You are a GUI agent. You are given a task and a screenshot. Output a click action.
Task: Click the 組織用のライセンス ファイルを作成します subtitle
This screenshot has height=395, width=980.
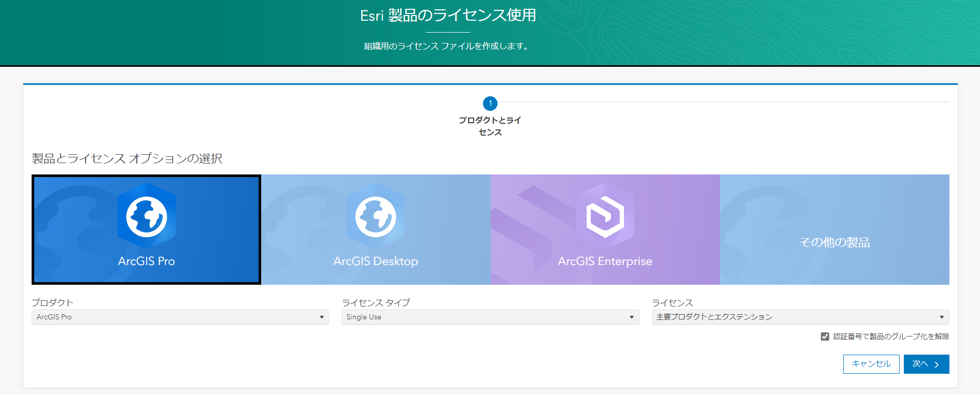click(447, 46)
